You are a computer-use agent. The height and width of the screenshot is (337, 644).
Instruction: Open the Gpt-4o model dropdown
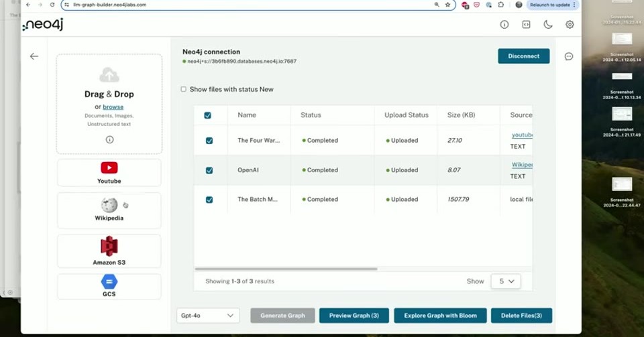click(x=208, y=316)
